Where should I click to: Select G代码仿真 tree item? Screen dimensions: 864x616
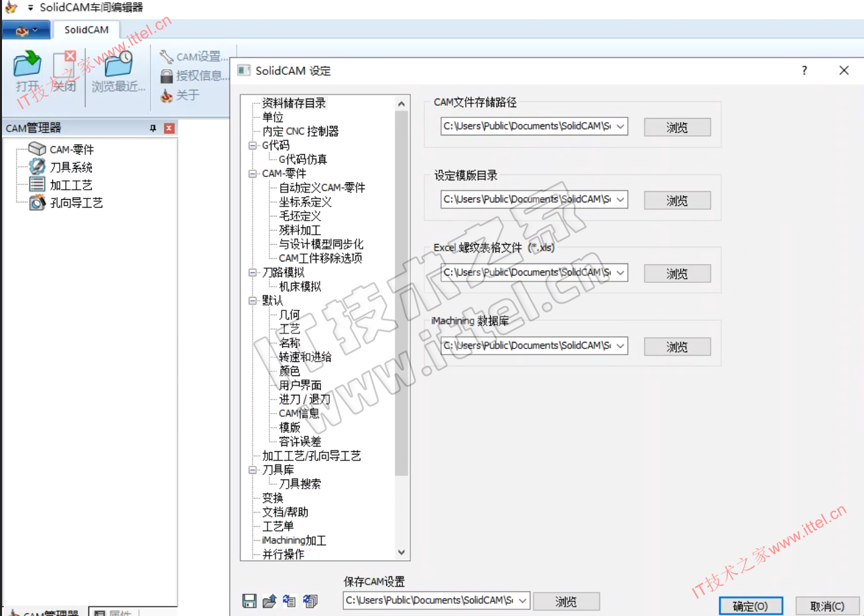[303, 160]
